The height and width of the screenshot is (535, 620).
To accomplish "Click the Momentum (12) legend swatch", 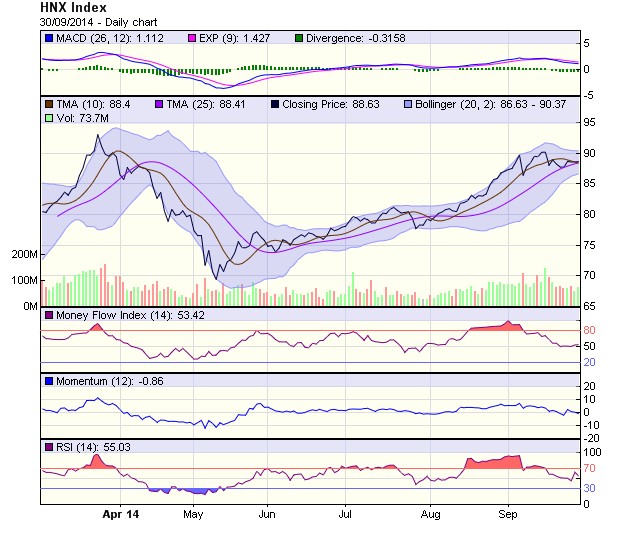I will click(48, 381).
